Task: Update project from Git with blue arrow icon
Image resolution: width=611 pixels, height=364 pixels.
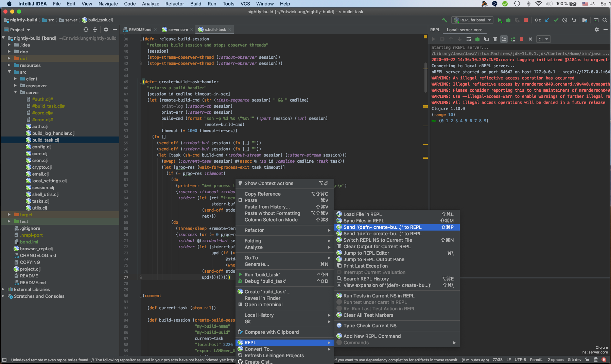Action: pyautogui.click(x=547, y=20)
